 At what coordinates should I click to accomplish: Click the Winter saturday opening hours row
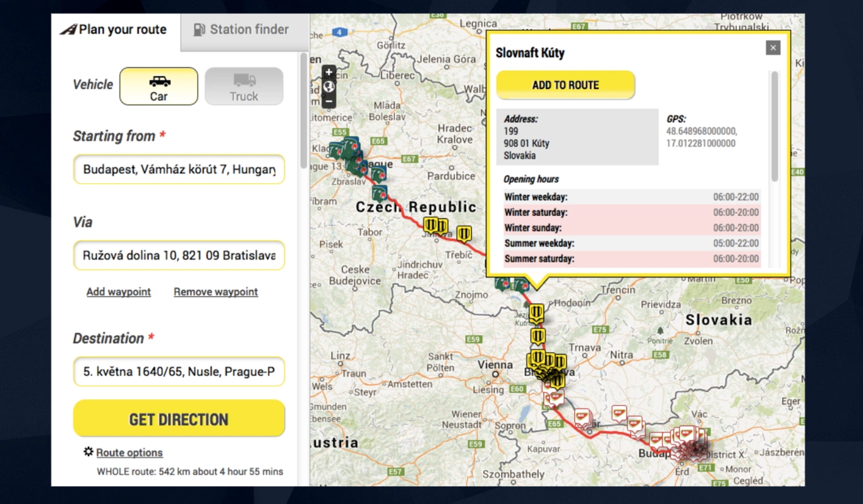click(x=632, y=212)
